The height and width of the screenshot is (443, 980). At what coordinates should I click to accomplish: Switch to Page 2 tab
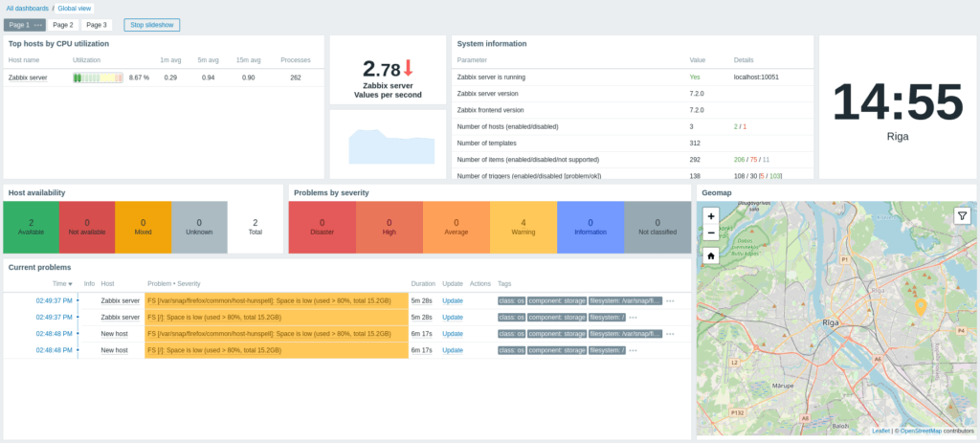point(63,25)
